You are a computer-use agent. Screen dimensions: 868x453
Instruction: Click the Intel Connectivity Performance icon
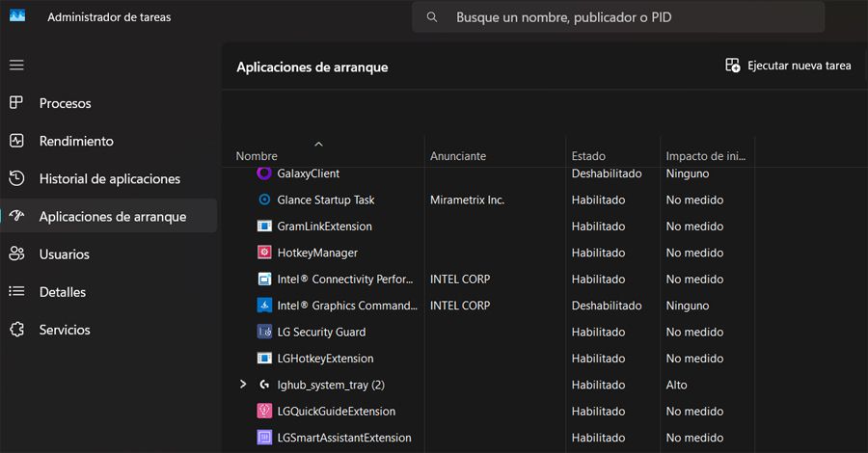[x=264, y=279]
